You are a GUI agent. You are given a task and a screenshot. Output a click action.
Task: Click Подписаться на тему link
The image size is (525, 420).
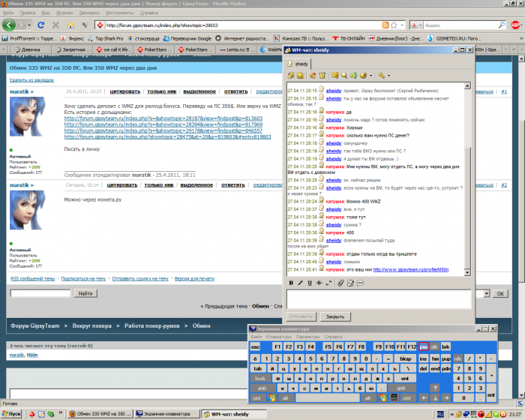(83, 279)
